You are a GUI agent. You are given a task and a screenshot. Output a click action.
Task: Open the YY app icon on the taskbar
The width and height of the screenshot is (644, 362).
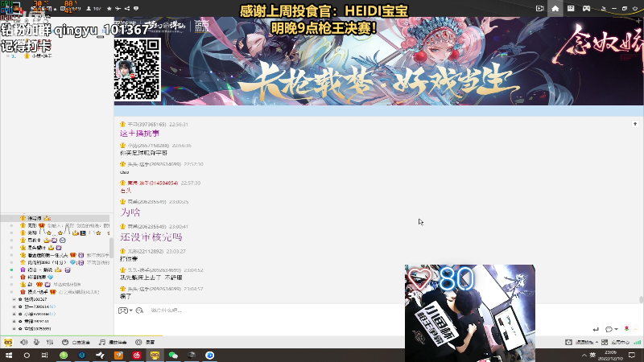[x=155, y=355]
